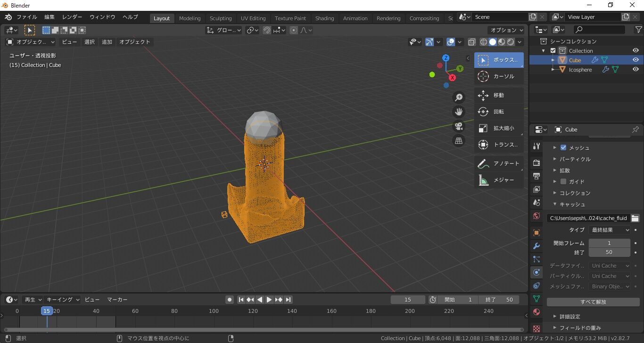Toggle the ガイド checkbox
The height and width of the screenshot is (343, 644).
[x=563, y=181]
